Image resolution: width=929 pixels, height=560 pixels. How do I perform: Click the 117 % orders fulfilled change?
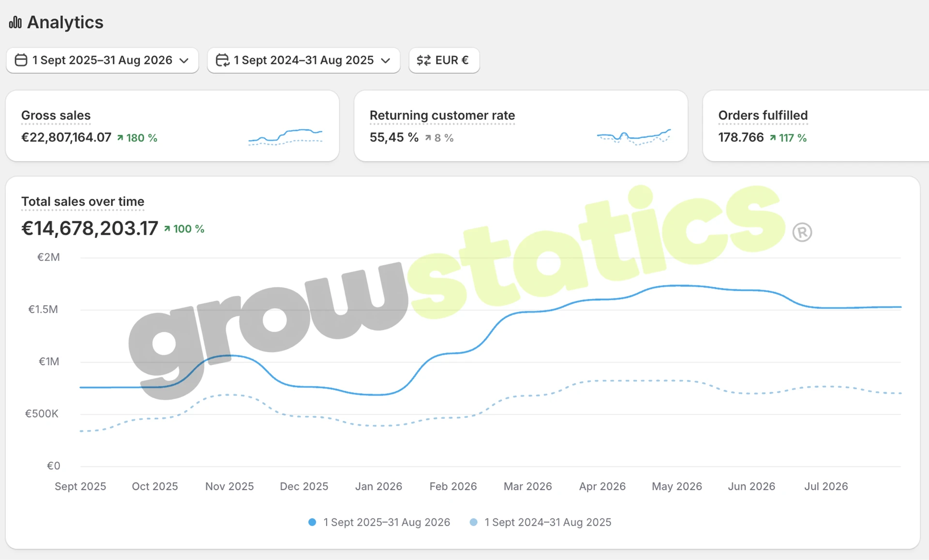788,138
